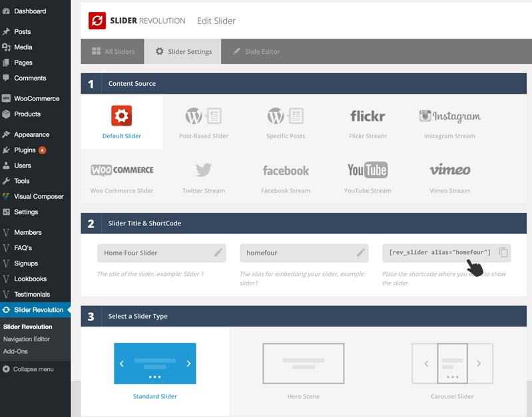Open the Navigation Editor submenu link
The width and height of the screenshot is (532, 417).
27,339
